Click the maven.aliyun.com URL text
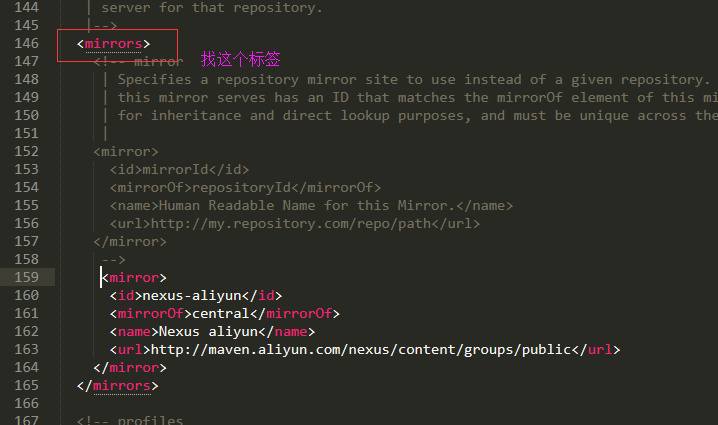The width and height of the screenshot is (718, 425). [x=361, y=349]
